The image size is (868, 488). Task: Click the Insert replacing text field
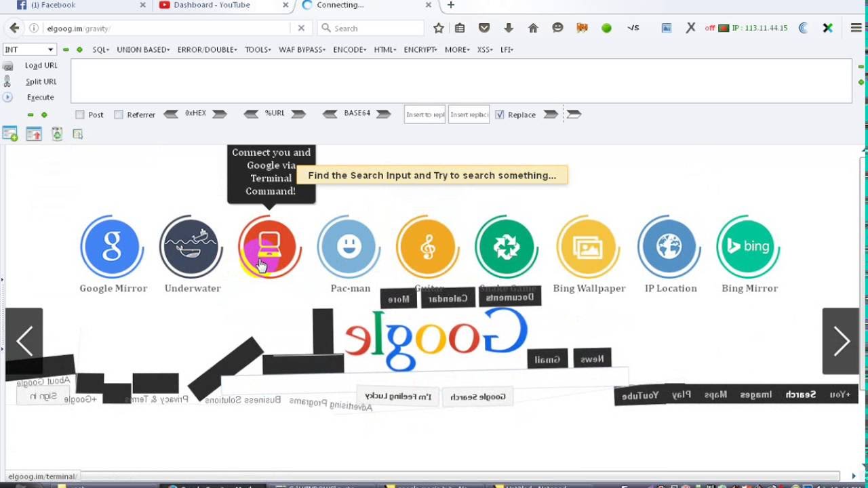(x=469, y=115)
